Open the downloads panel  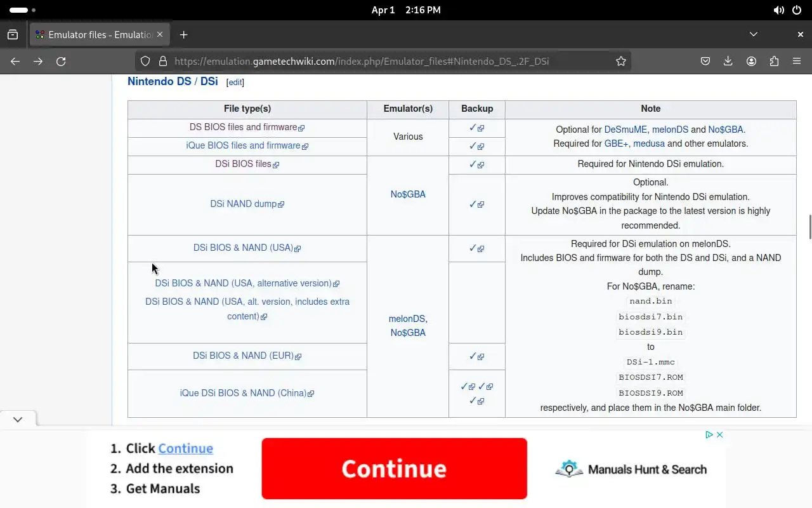tap(728, 61)
